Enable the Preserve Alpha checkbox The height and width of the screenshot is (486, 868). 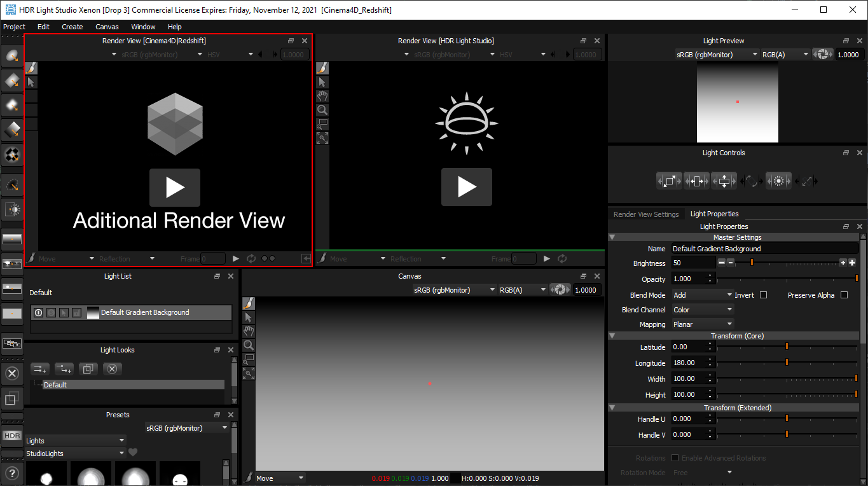click(844, 295)
